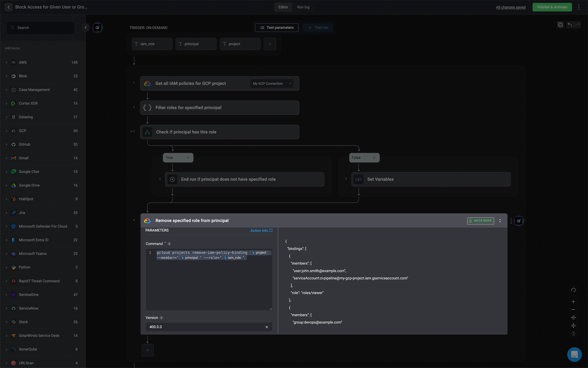
Task: Click the Set Variables (x) icon
Action: click(x=358, y=179)
